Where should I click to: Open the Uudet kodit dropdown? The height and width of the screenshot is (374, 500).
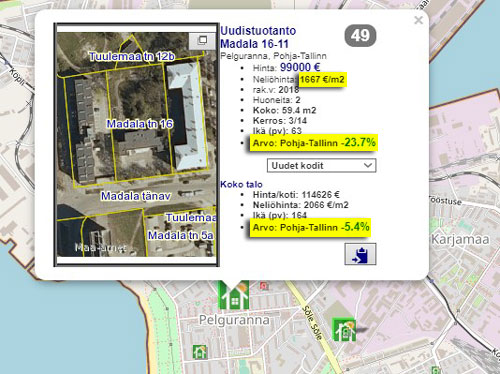pyautogui.click(x=321, y=166)
